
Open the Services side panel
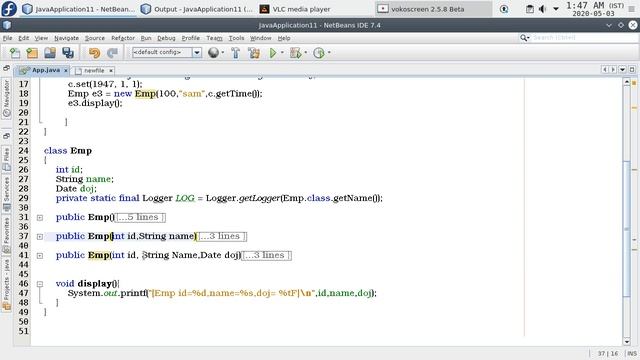(x=7, y=194)
